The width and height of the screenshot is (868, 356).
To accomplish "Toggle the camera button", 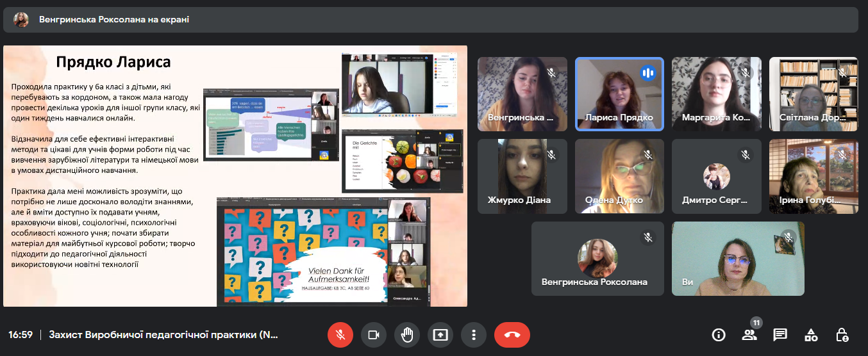I will click(x=374, y=334).
